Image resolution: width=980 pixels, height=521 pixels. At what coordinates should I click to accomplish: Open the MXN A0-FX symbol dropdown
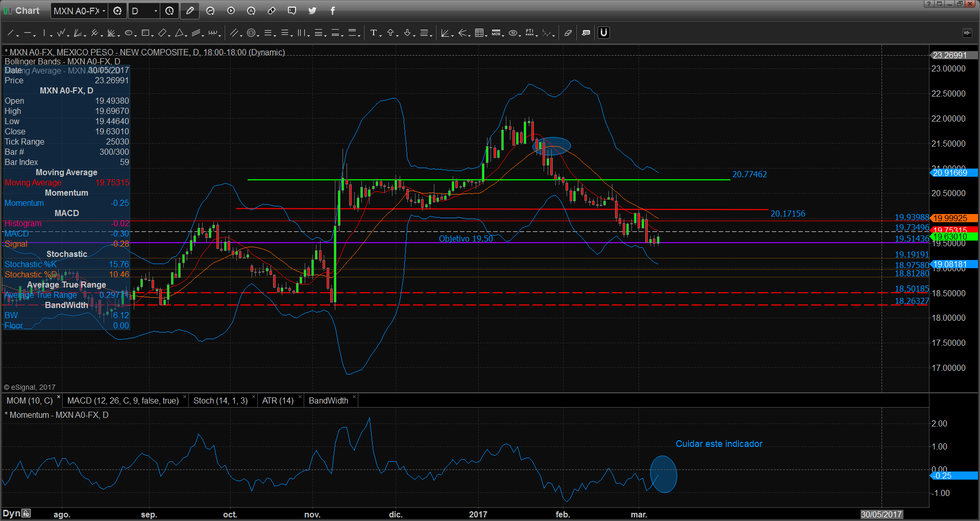[104, 11]
